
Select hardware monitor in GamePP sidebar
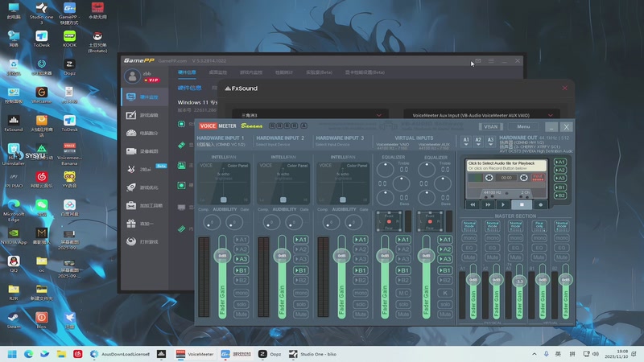click(x=145, y=97)
